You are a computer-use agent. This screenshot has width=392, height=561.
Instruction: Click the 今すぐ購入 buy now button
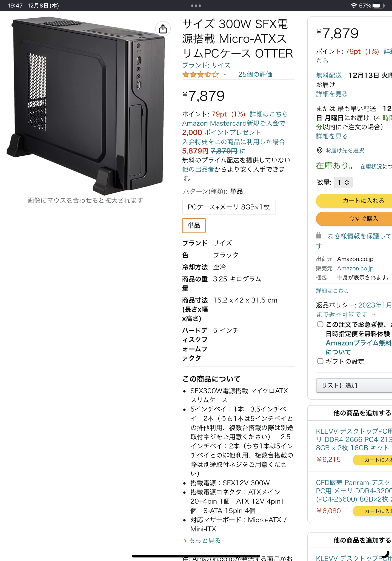click(354, 219)
